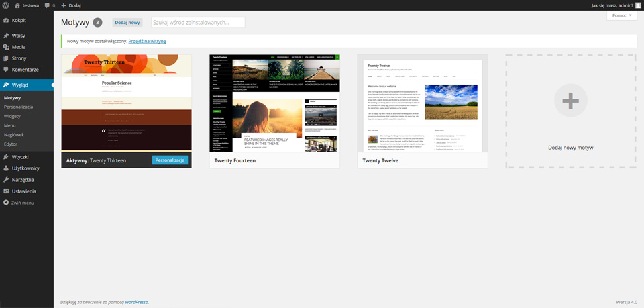The image size is (644, 308).
Task: Open the Nagłówek submenu item
Action: click(14, 135)
